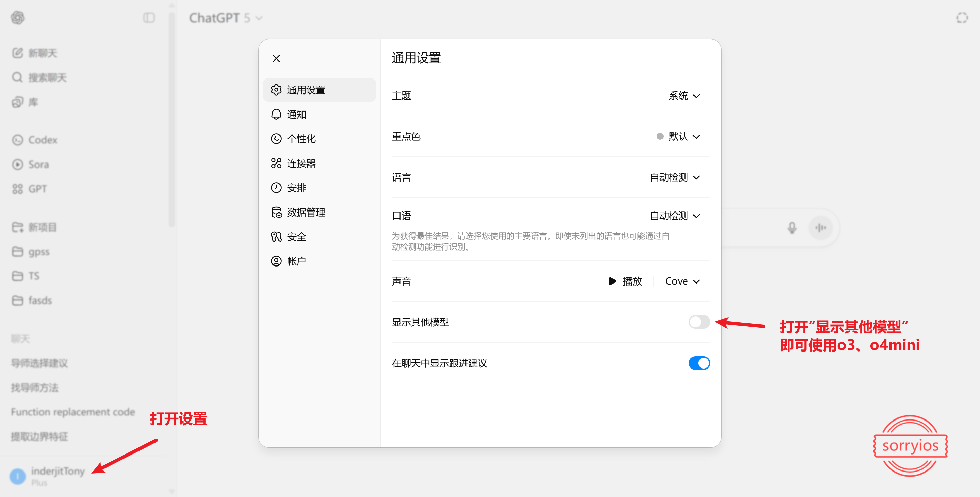This screenshot has height=497, width=980.
Task: Click the 数据管理 database icon
Action: (276, 212)
